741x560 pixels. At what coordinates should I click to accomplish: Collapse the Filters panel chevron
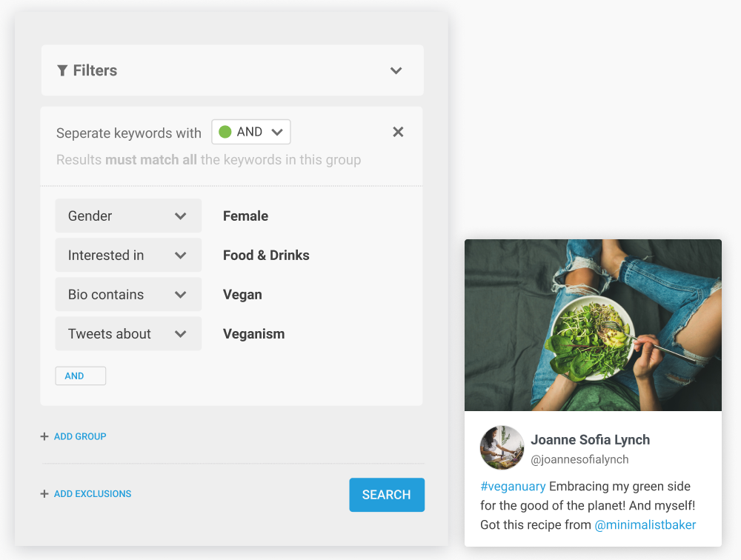coord(396,71)
